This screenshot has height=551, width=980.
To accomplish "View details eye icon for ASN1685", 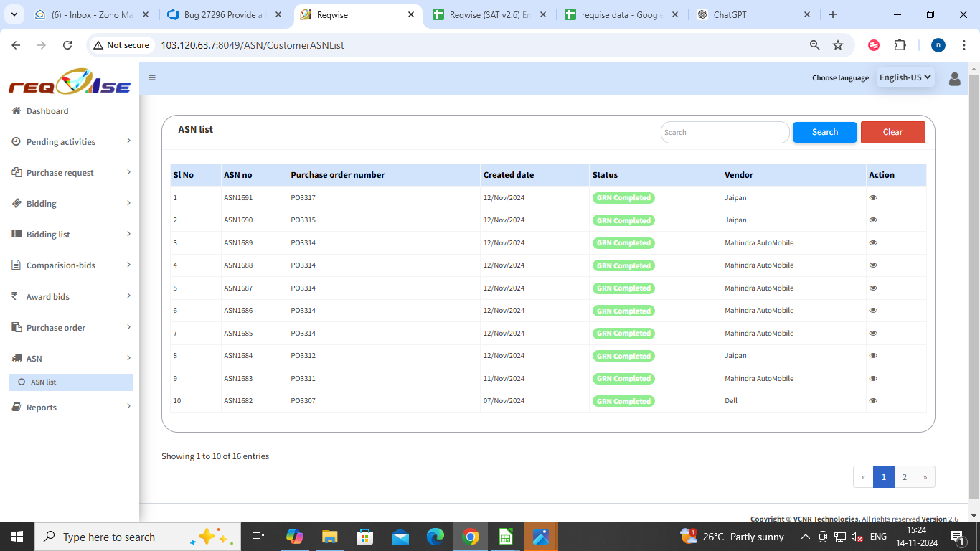I will click(x=873, y=333).
